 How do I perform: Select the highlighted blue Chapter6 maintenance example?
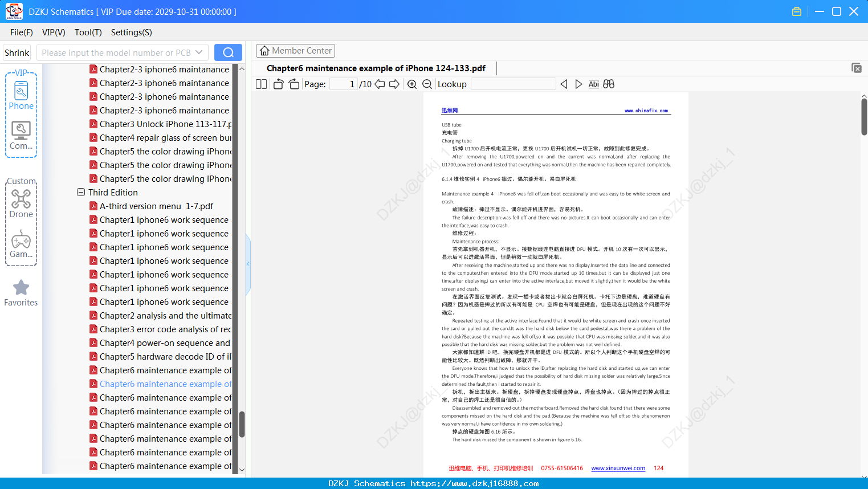click(x=165, y=384)
